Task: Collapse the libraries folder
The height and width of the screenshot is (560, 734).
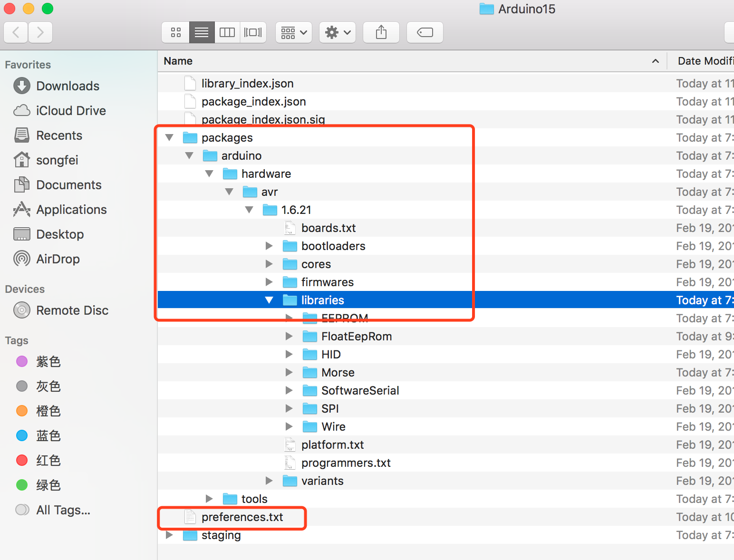Action: [269, 300]
